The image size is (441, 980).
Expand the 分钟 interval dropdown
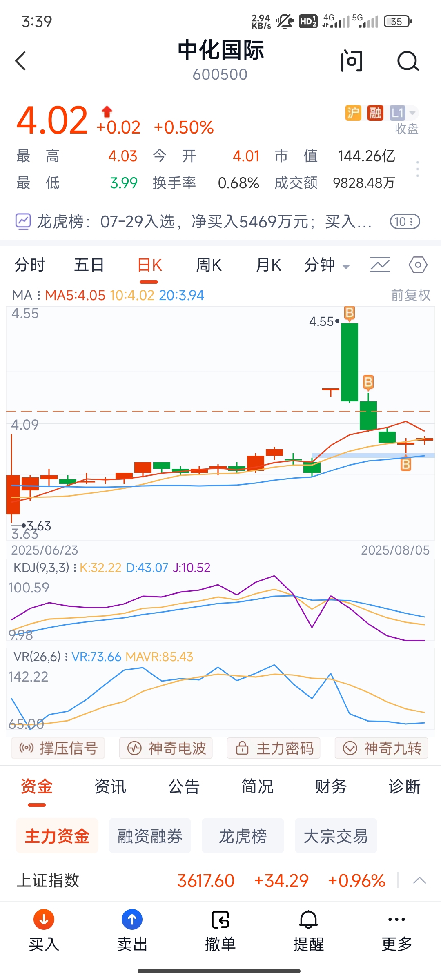(x=327, y=265)
